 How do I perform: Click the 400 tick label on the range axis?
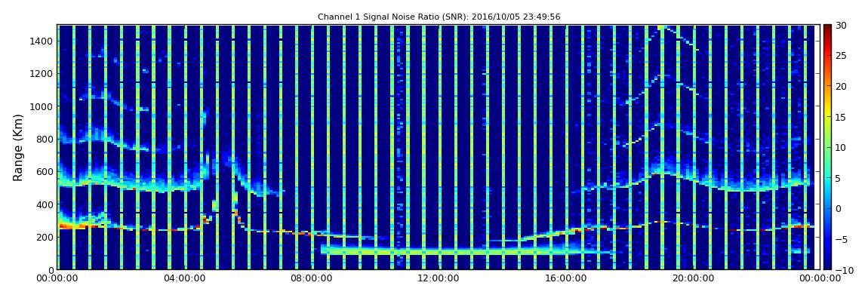44,204
